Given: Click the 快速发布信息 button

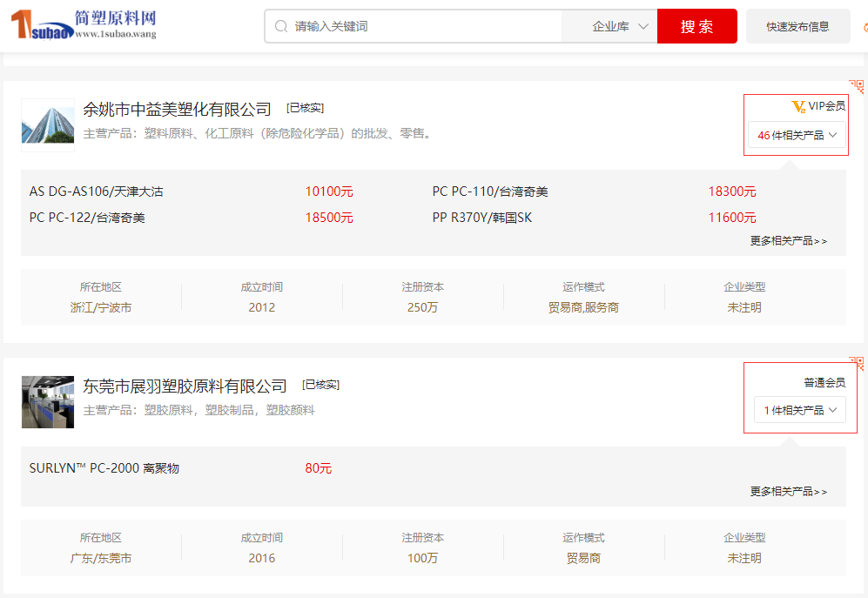Looking at the screenshot, I should coord(797,26).
